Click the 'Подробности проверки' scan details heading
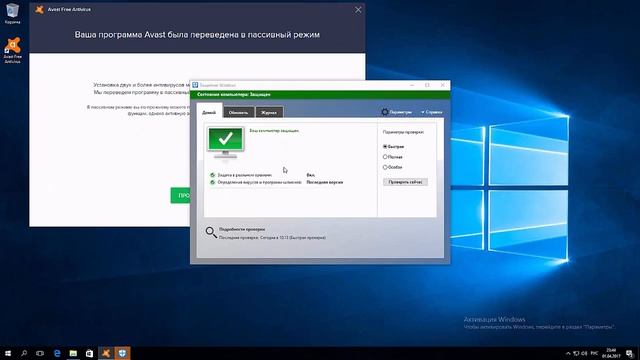The width and height of the screenshot is (640, 360). (242, 229)
